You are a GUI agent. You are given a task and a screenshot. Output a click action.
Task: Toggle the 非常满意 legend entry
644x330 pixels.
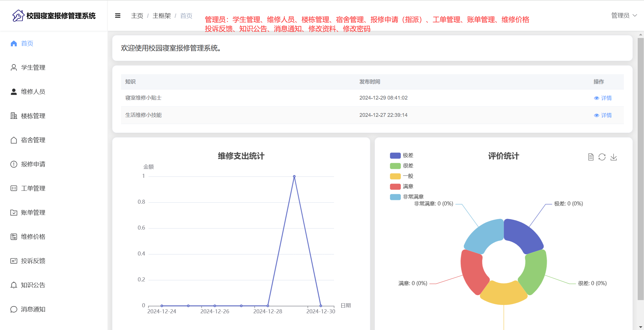click(413, 197)
